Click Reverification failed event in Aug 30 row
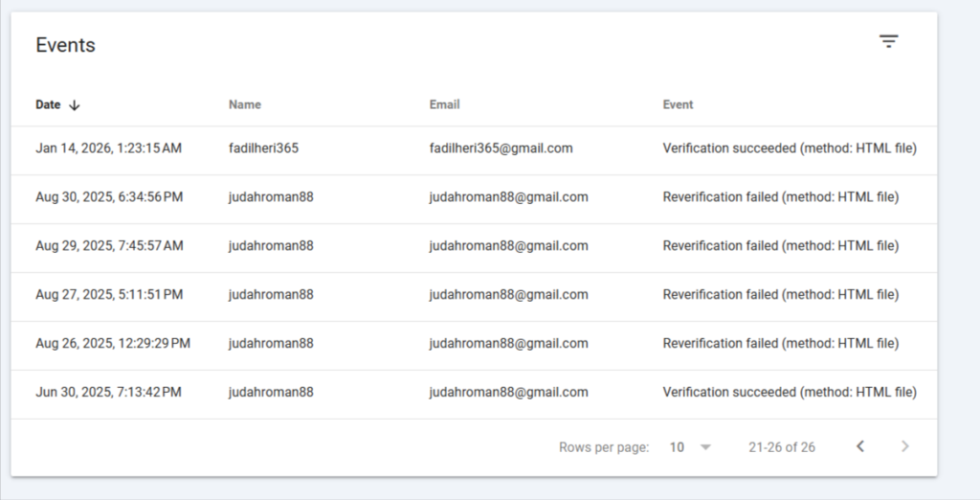 point(781,197)
